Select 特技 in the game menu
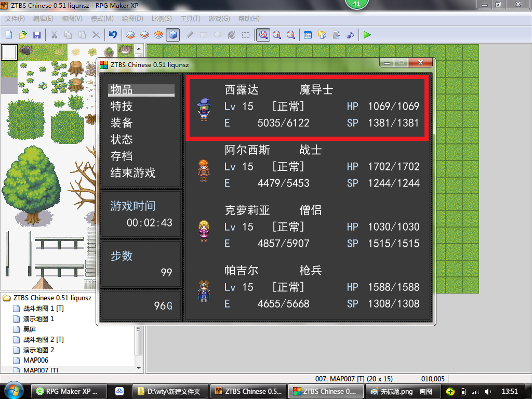This screenshot has height=399, width=532. [x=122, y=106]
